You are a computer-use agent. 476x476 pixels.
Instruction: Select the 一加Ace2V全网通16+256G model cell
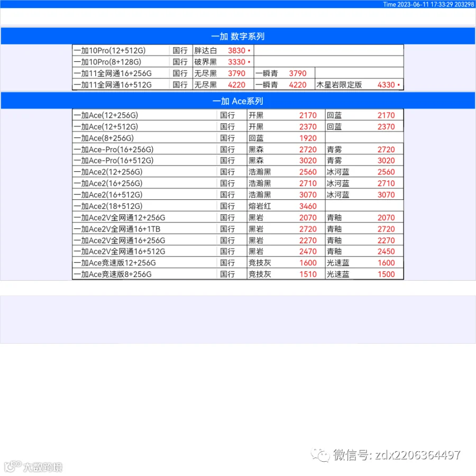point(144,241)
